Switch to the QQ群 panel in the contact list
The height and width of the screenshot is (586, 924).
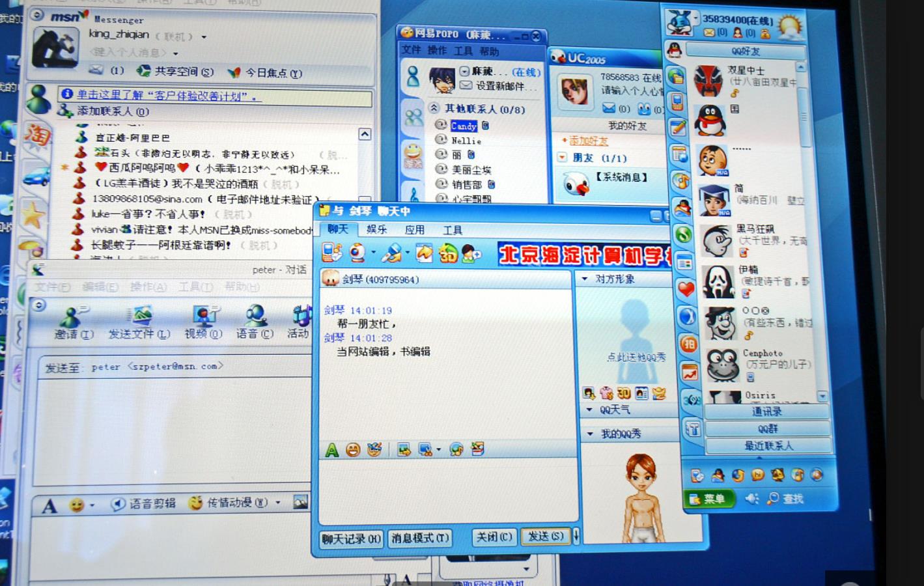pos(768,428)
